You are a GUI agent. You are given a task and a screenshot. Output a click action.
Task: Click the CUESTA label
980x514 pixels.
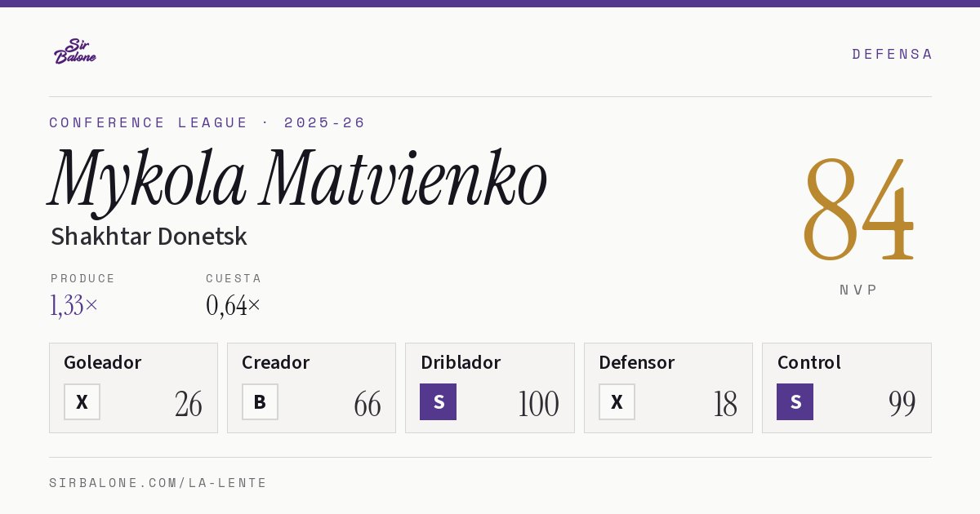[234, 278]
